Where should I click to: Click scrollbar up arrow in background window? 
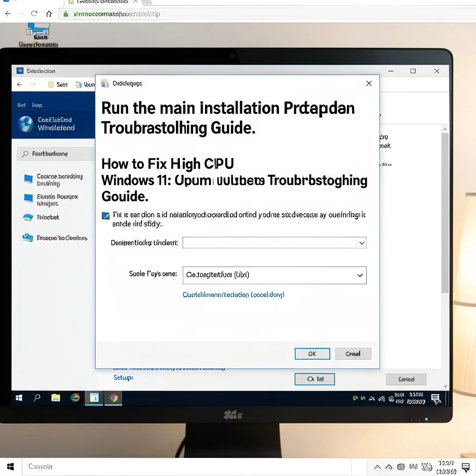coord(445,129)
